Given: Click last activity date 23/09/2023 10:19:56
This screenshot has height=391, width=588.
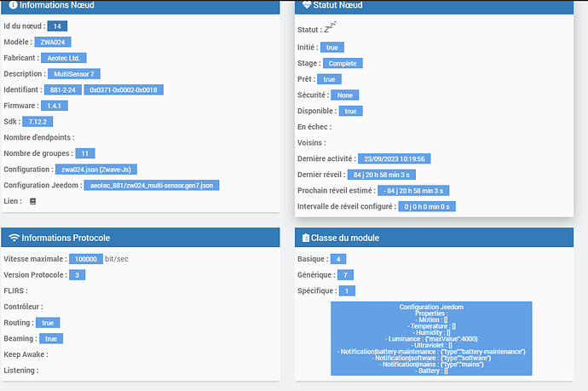Looking at the screenshot, I should click(x=394, y=159).
